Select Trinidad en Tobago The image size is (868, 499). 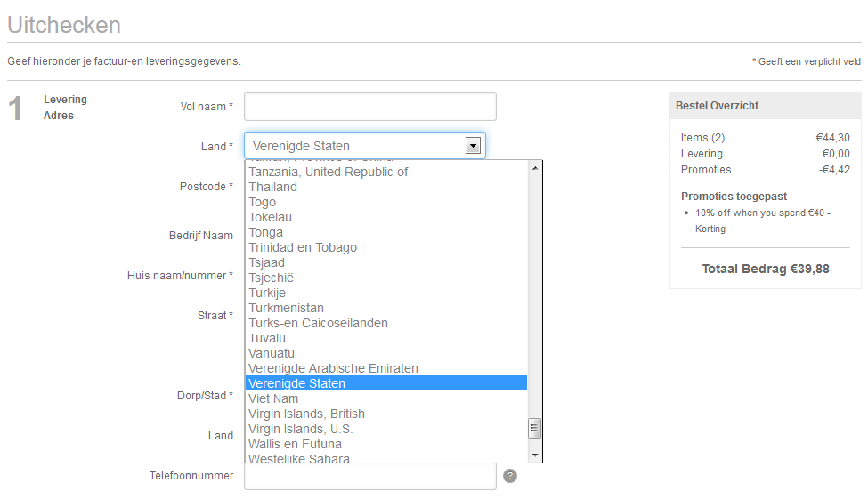coord(385,247)
